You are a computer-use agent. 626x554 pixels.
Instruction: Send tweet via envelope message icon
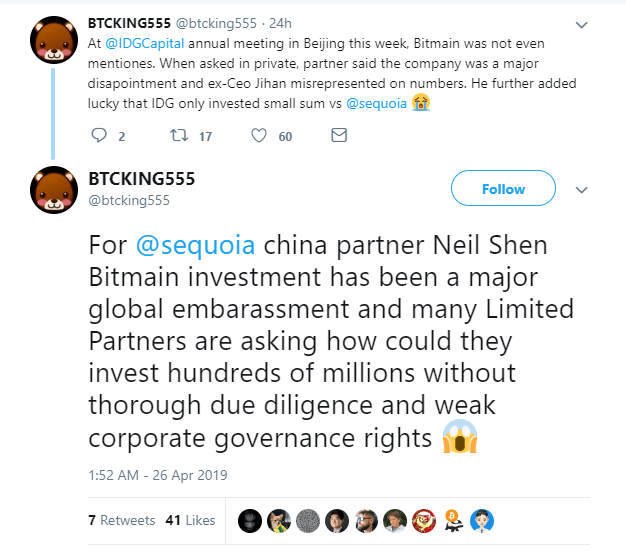coord(339,135)
